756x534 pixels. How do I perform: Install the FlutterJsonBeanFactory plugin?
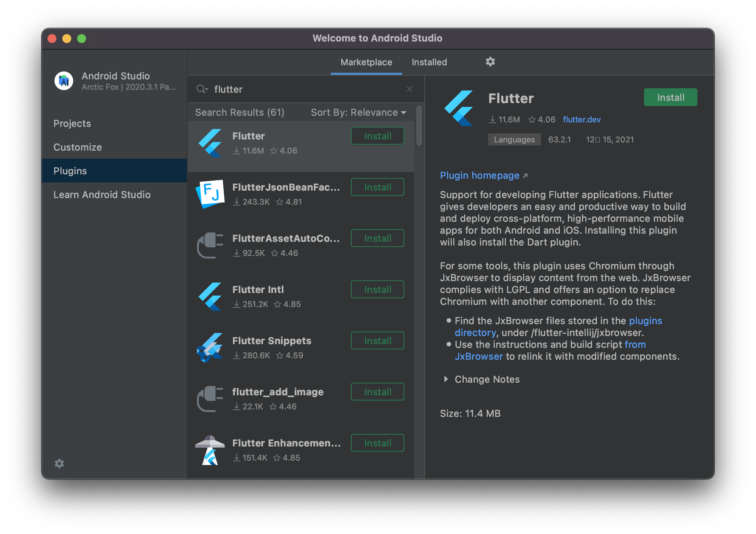[x=377, y=187]
